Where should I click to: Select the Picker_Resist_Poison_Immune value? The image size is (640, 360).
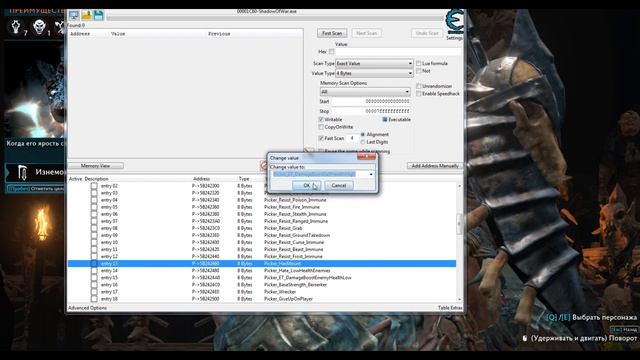[295, 200]
